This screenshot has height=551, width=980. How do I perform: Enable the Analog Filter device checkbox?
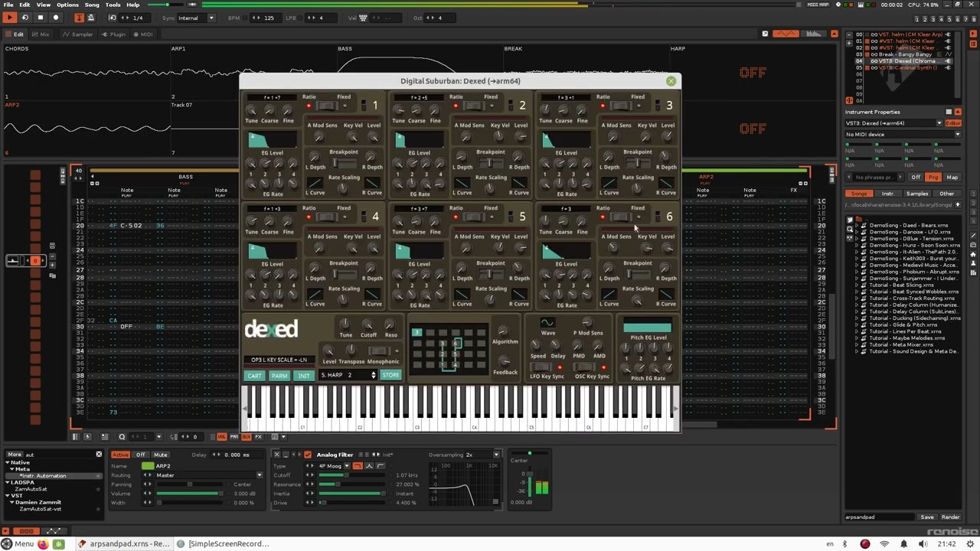click(x=308, y=455)
